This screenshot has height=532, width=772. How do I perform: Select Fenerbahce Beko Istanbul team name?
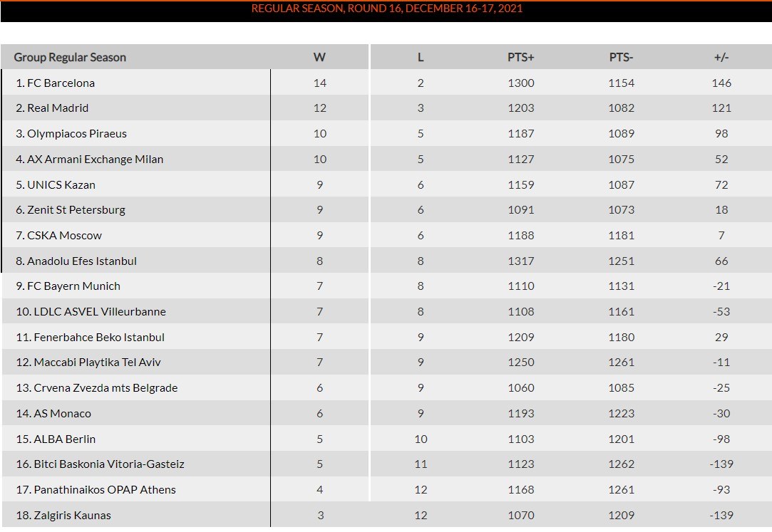tap(99, 338)
